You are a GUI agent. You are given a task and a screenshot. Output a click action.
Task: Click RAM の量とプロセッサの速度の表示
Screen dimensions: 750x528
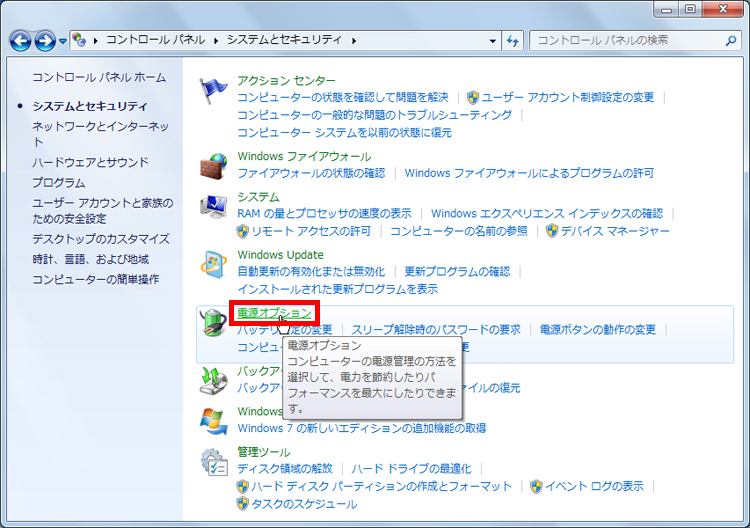[x=324, y=213]
